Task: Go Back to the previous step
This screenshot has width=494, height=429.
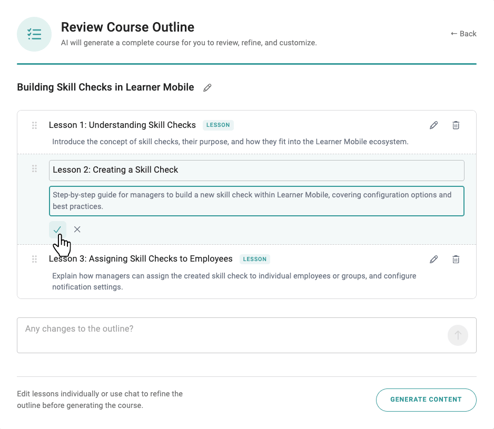Action: 463,34
